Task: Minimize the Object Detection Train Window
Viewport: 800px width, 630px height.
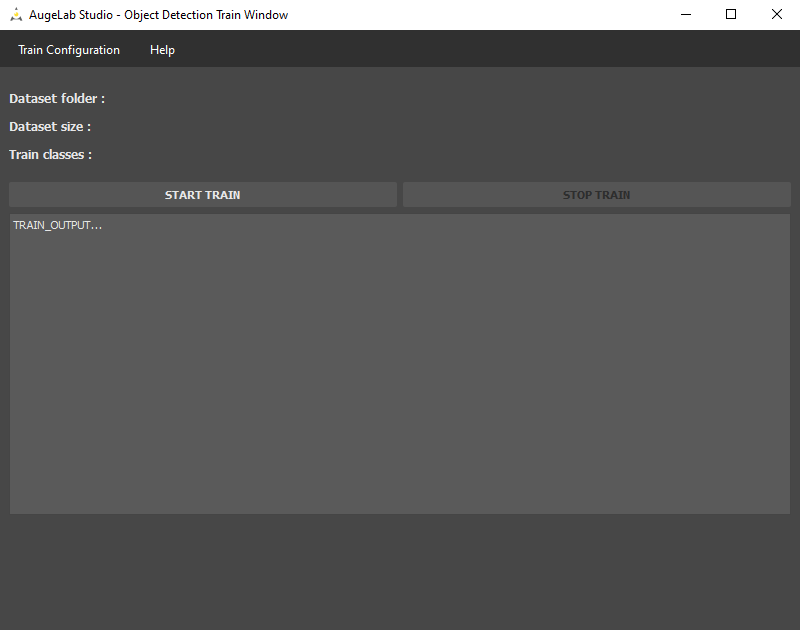Action: tap(685, 15)
